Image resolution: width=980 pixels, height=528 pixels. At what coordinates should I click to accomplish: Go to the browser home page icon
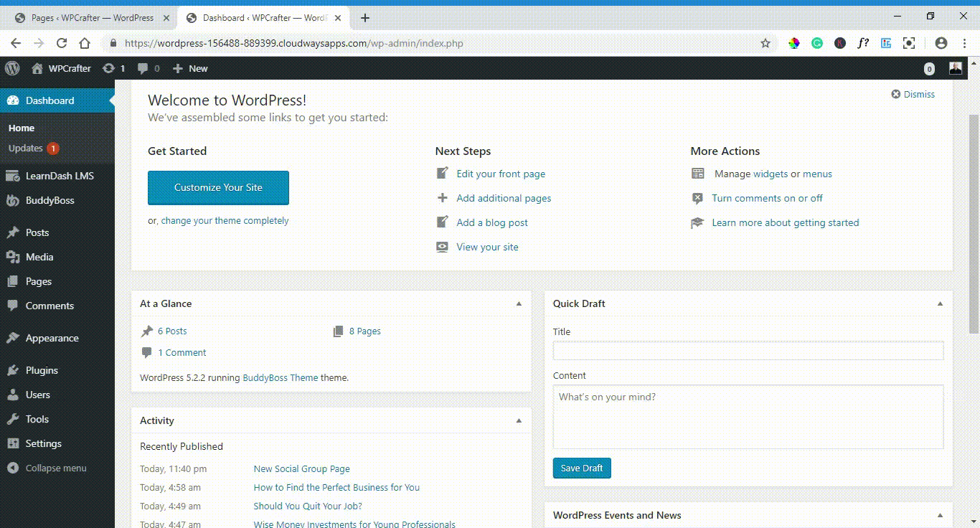pos(85,43)
